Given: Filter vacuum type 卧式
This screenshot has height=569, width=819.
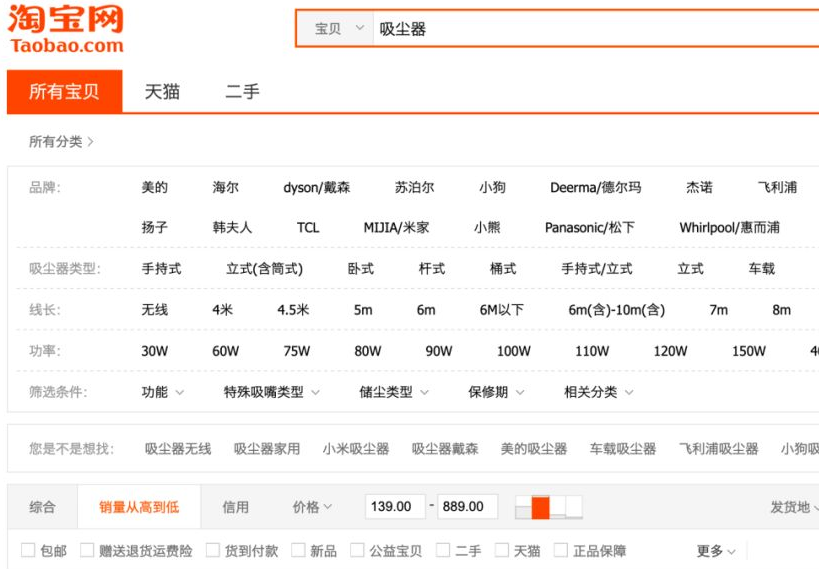Looking at the screenshot, I should pos(361,269).
